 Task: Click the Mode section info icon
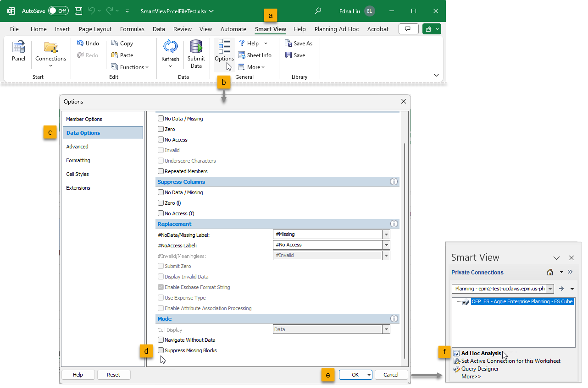394,318
